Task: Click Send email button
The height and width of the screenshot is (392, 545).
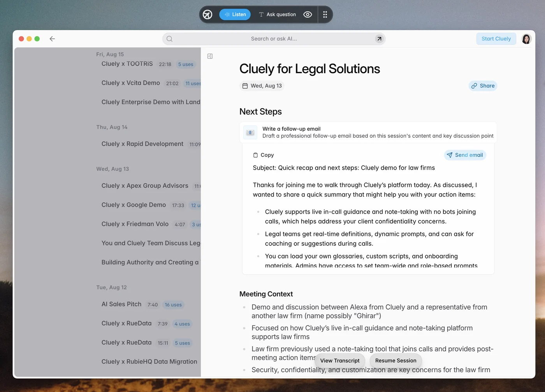Action: [465, 155]
